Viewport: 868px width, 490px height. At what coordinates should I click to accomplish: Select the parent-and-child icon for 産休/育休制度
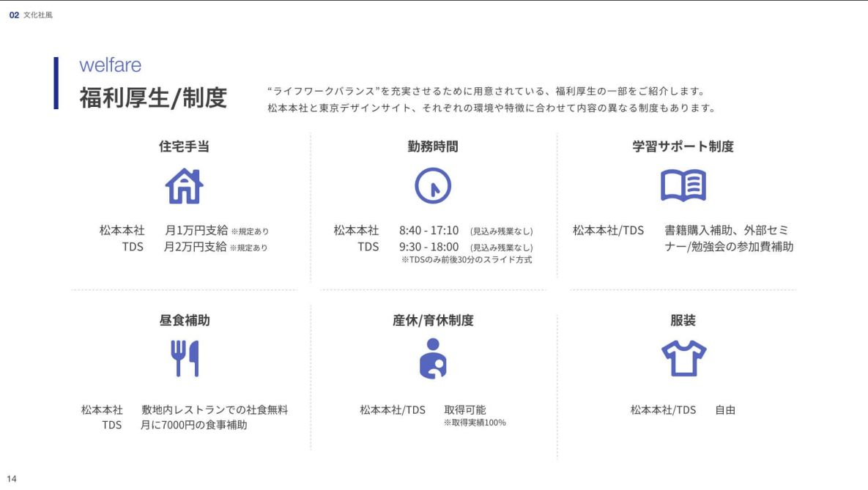click(434, 359)
